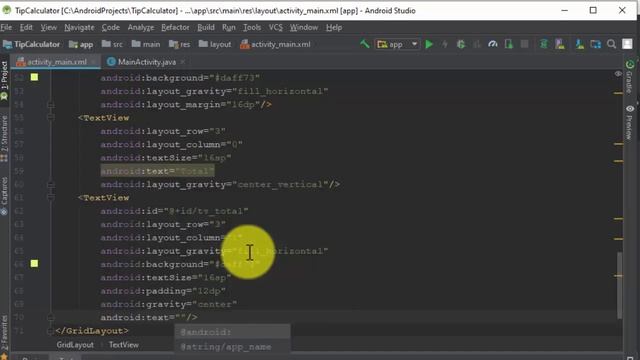Viewport: 640px width, 360px height.
Task: Click the Make Project hammer icon
Action: 364,44
